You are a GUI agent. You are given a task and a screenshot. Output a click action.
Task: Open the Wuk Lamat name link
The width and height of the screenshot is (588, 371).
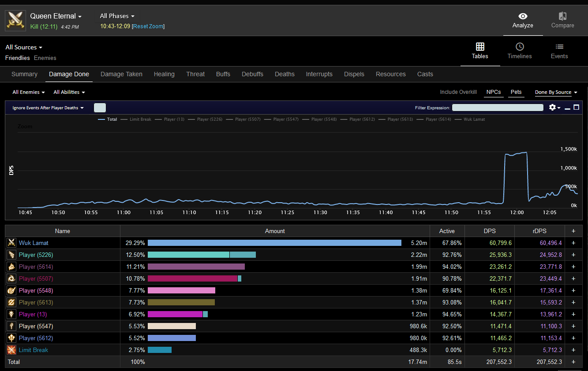coord(34,243)
